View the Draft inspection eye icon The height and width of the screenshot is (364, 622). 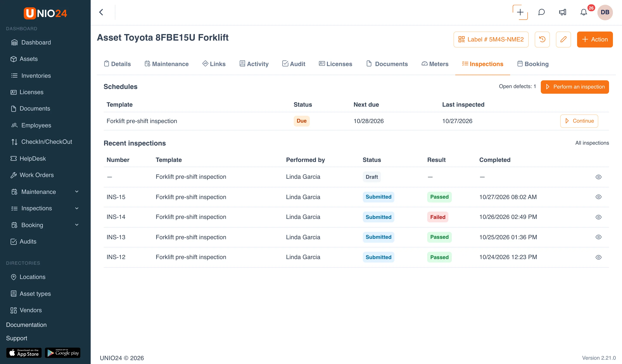point(598,177)
